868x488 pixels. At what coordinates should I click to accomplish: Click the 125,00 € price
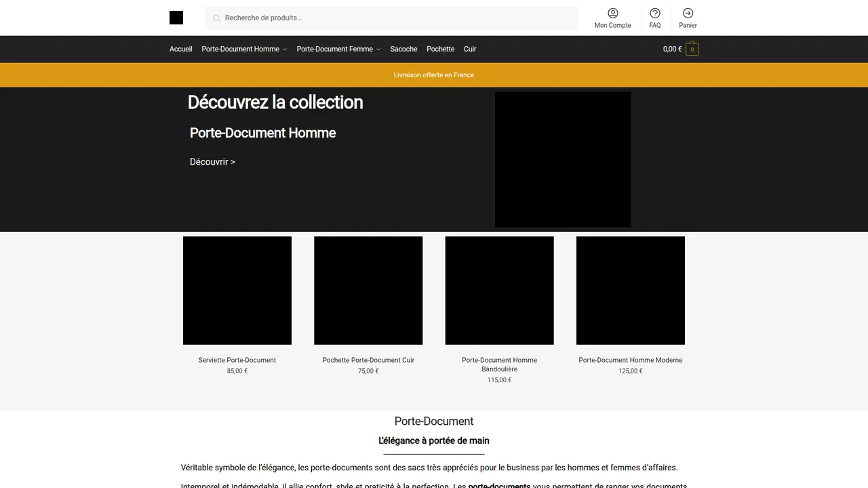click(631, 371)
